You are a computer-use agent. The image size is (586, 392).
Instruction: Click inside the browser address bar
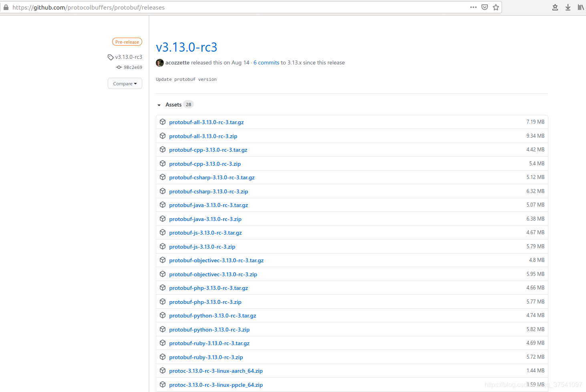click(240, 7)
